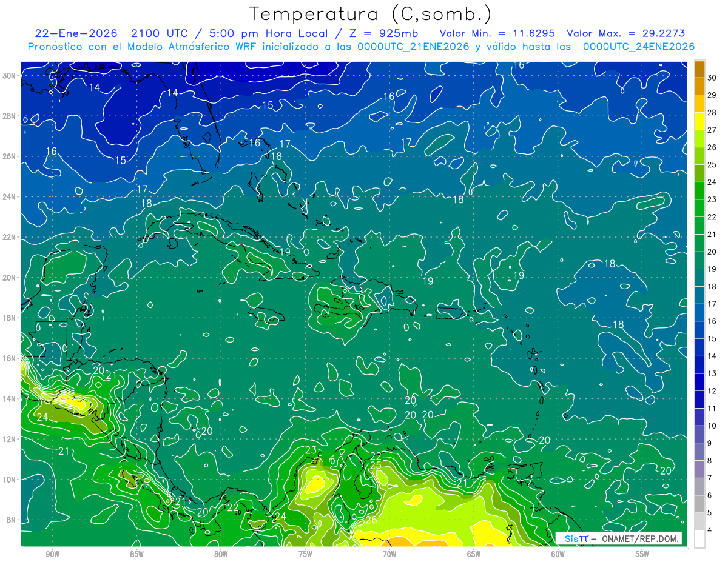Click the "18N" latitude axis label
Image resolution: width=728 pixels, height=562 pixels.
tap(8, 318)
